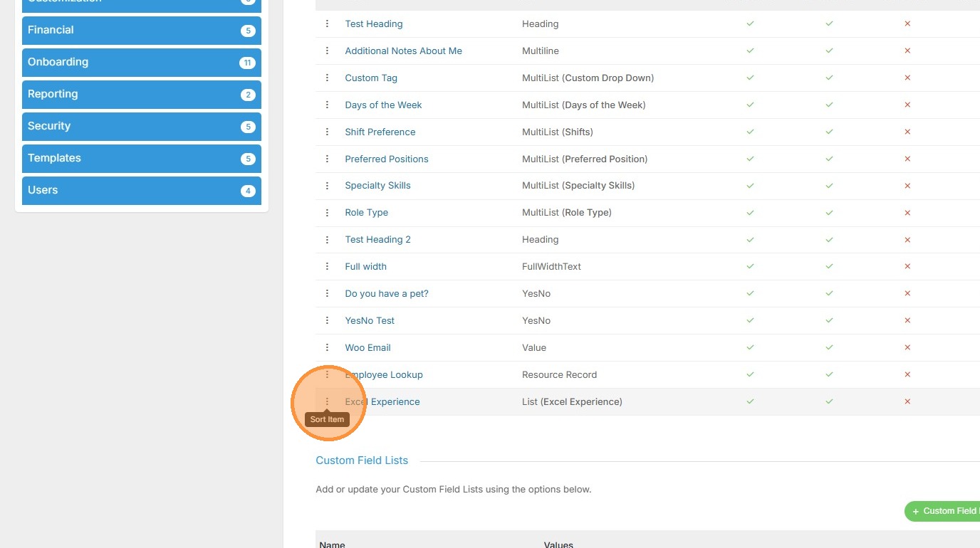
Task: Open the Templates sidebar section
Action: pyautogui.click(x=141, y=159)
